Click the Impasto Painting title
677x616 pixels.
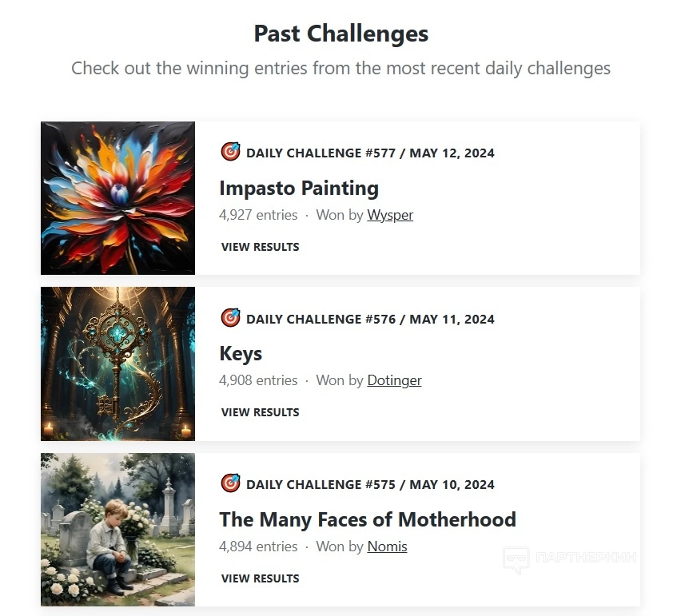coord(299,189)
